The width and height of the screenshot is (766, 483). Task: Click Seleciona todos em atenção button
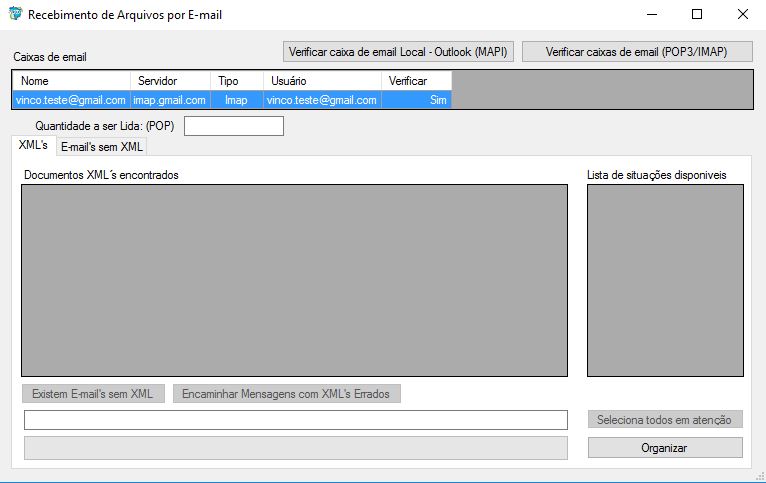[x=665, y=420]
